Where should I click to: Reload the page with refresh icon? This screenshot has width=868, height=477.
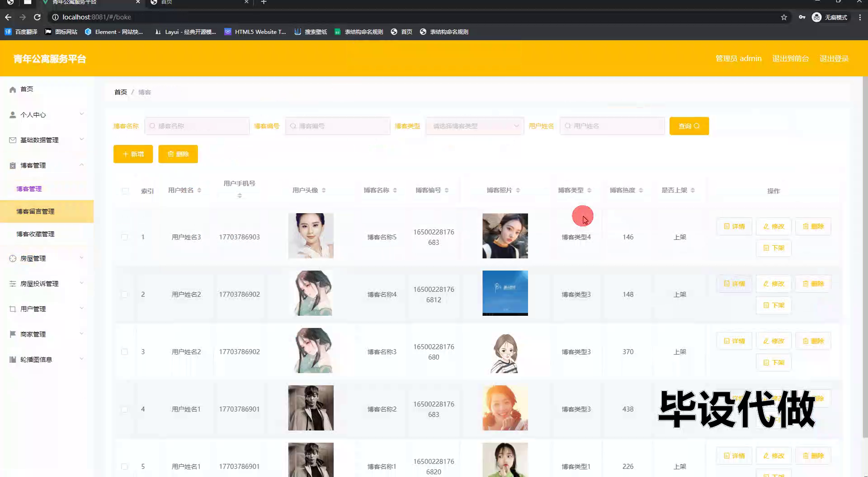pyautogui.click(x=38, y=17)
